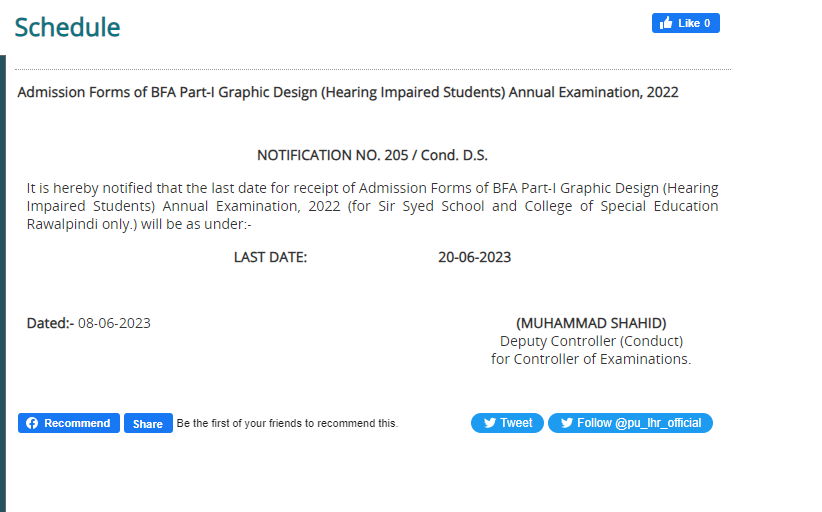
Task: Click the Deputy Controller (Conduct) text
Action: [591, 341]
